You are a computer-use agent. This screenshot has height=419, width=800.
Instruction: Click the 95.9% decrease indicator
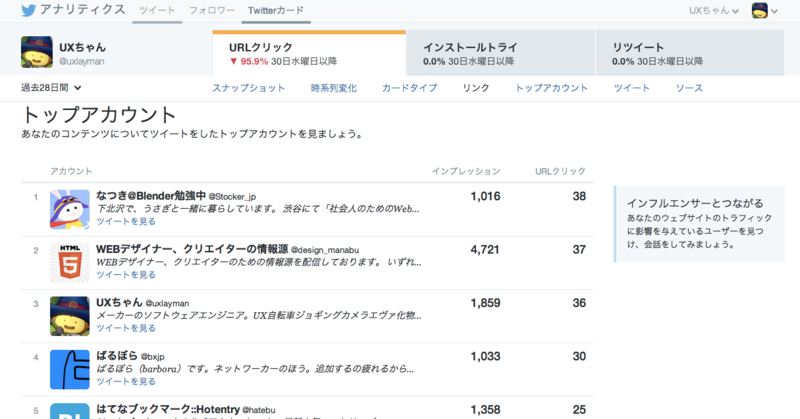[249, 61]
